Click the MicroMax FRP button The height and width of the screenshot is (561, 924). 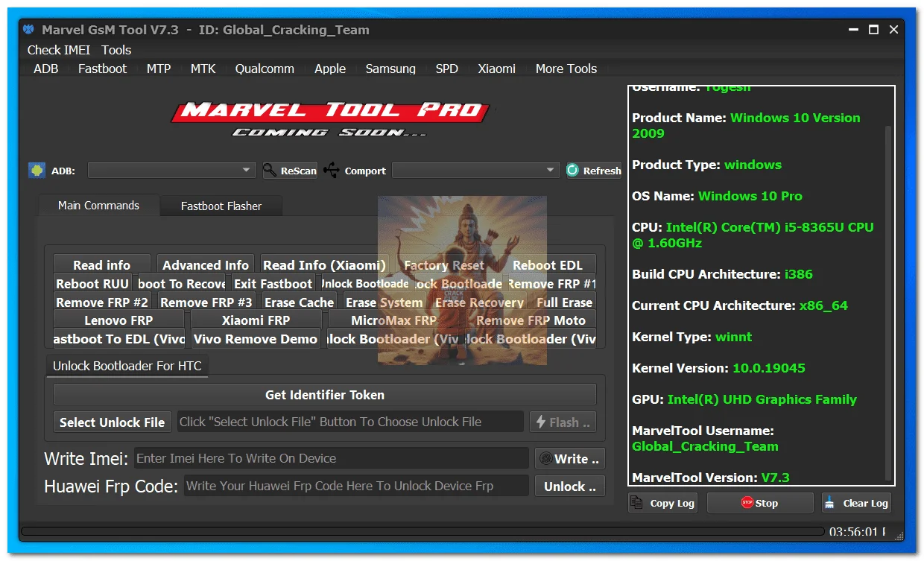393,320
